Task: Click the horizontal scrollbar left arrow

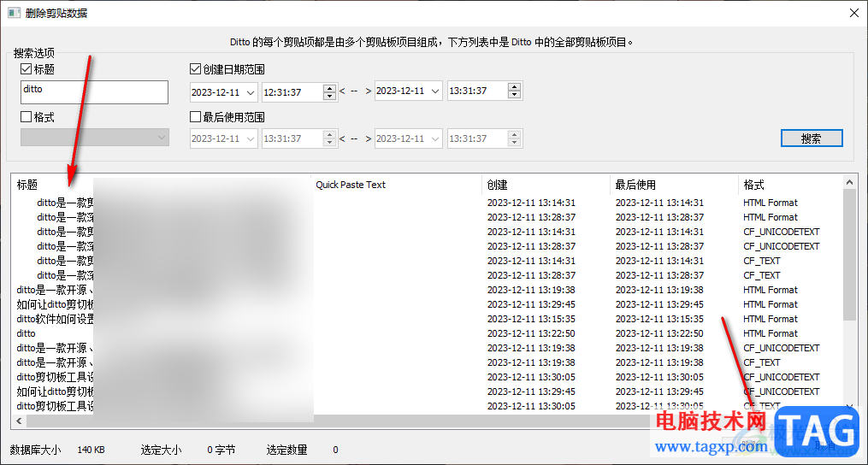Action: pyautogui.click(x=18, y=421)
